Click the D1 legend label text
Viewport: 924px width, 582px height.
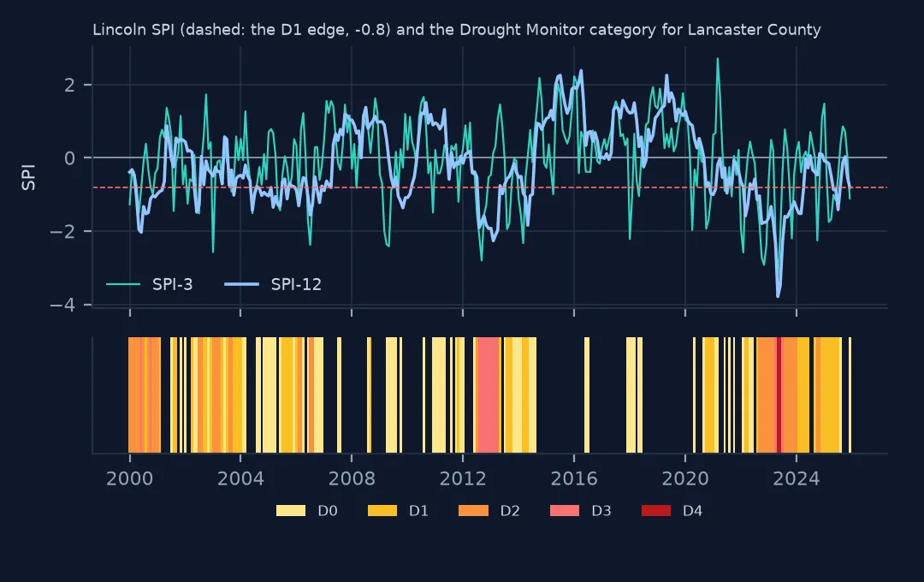(x=418, y=511)
